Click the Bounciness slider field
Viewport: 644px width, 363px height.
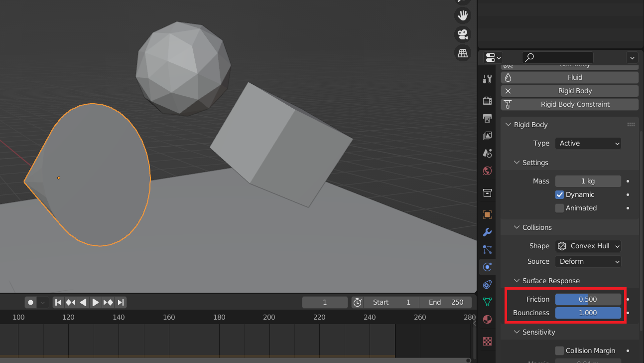click(x=588, y=313)
